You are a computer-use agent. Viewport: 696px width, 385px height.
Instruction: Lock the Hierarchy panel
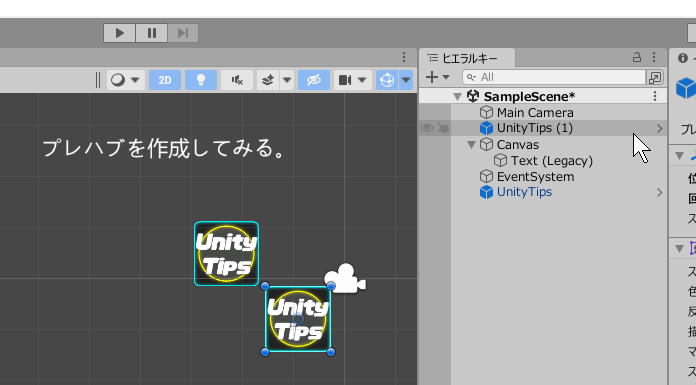tap(637, 57)
